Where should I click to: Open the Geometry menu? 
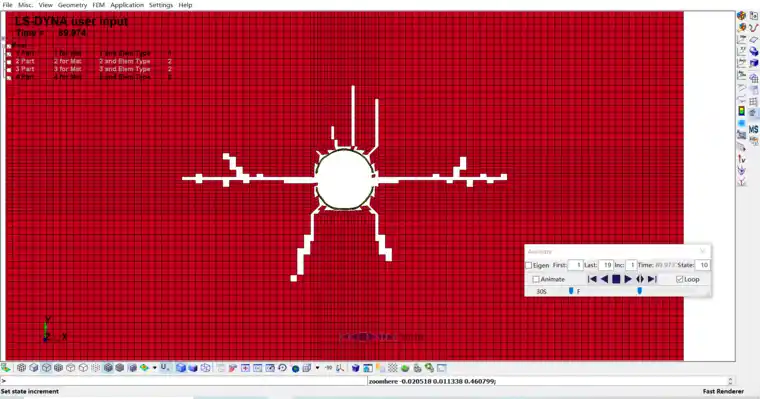pos(72,5)
